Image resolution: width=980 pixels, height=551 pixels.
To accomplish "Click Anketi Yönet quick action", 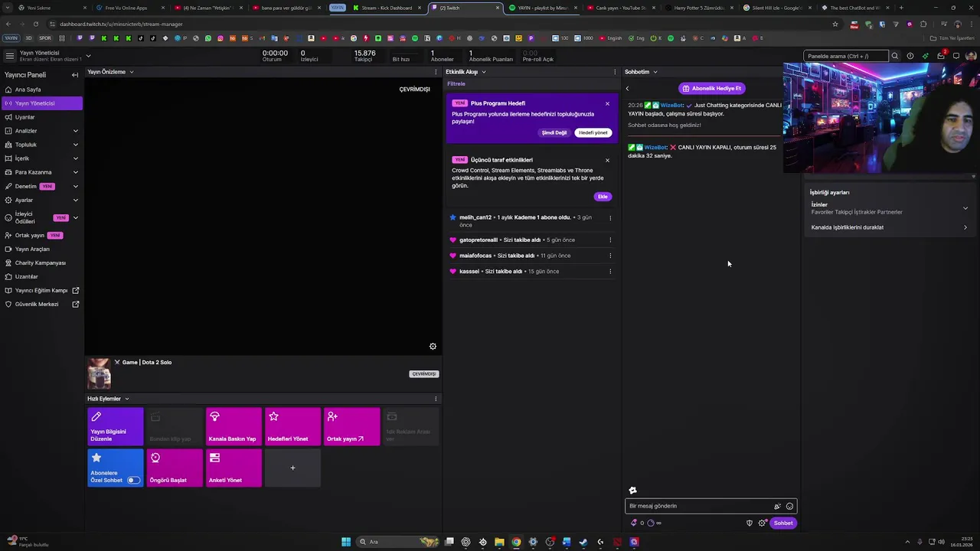I will 234,468.
